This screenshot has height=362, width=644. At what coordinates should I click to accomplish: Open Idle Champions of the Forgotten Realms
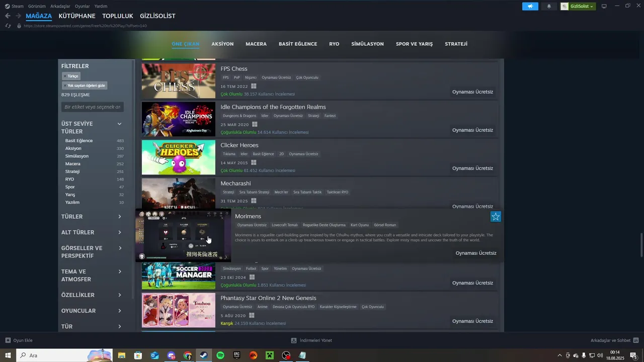pos(273,107)
